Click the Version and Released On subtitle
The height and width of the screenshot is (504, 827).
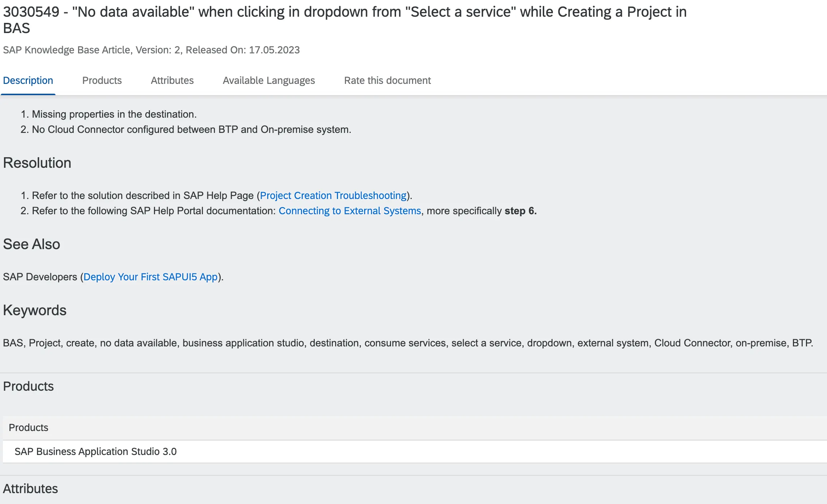(x=151, y=50)
